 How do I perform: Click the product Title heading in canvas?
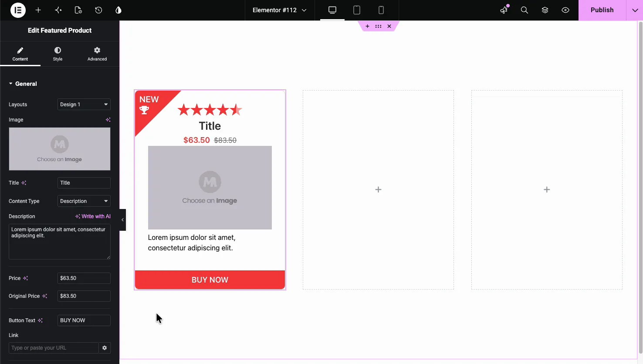[x=210, y=126]
